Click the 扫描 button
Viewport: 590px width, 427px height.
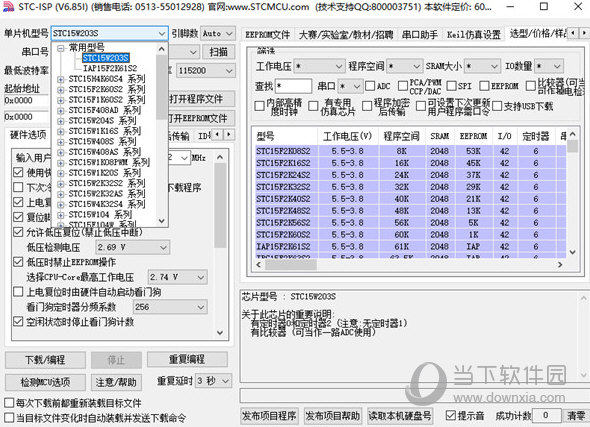(x=218, y=52)
